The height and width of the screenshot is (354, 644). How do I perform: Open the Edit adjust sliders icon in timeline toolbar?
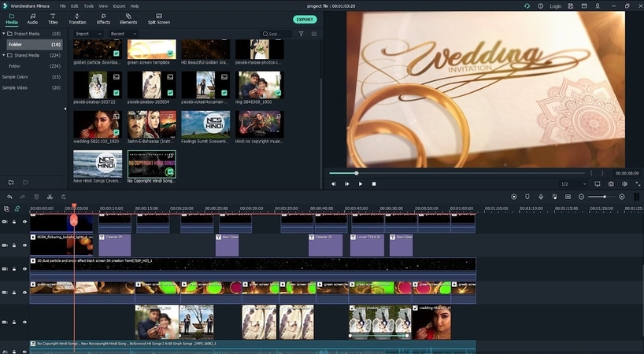click(x=63, y=197)
